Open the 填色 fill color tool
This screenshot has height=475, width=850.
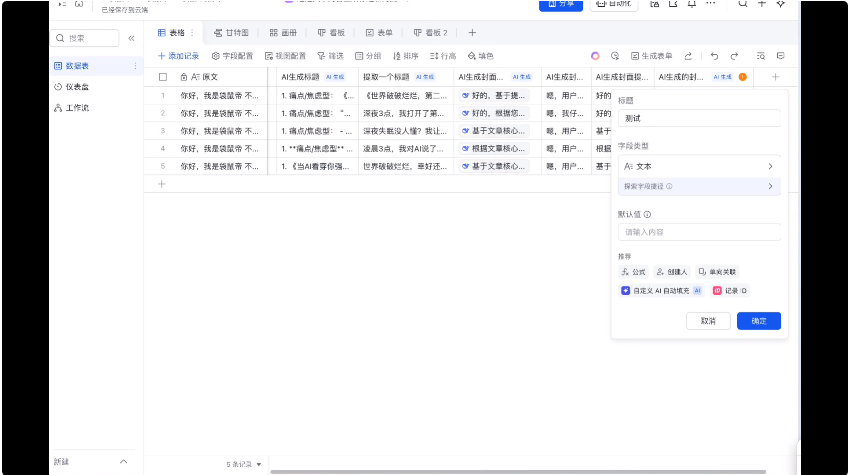pyautogui.click(x=480, y=56)
